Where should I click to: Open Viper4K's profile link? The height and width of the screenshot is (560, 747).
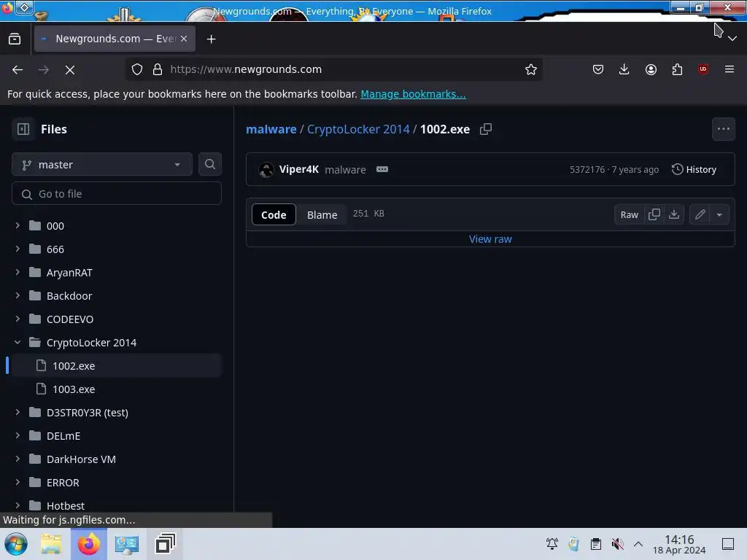click(x=298, y=169)
